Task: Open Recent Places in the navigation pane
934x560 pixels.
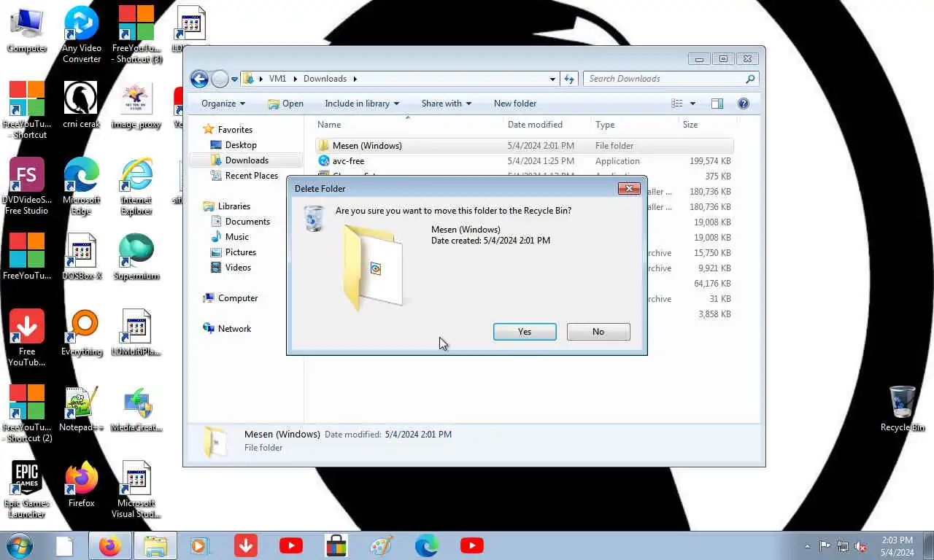Action: [x=251, y=176]
